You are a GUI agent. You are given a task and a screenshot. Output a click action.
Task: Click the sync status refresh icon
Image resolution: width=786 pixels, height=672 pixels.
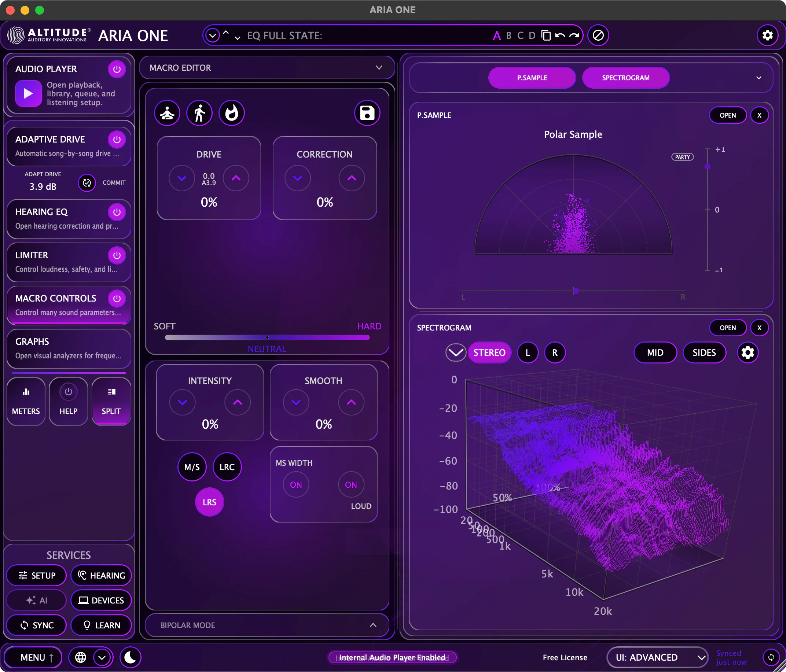point(771,657)
